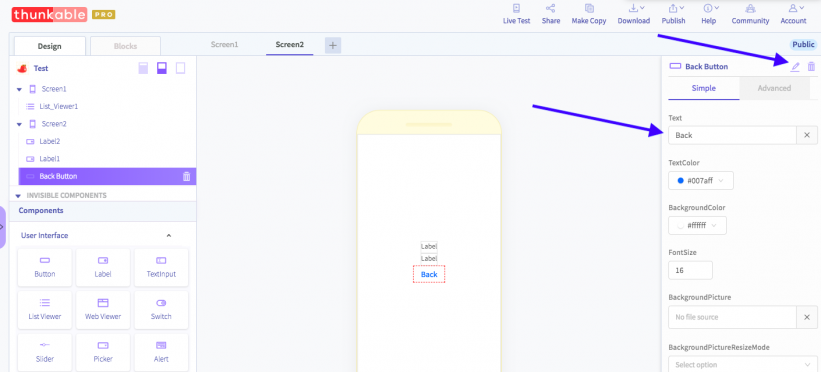Pick the Slider component
Image resolution: width=821 pixels, height=372 pixels.
(x=45, y=353)
